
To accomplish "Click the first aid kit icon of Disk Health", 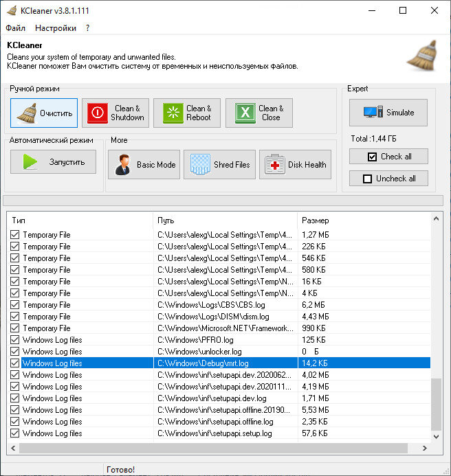I will (275, 165).
